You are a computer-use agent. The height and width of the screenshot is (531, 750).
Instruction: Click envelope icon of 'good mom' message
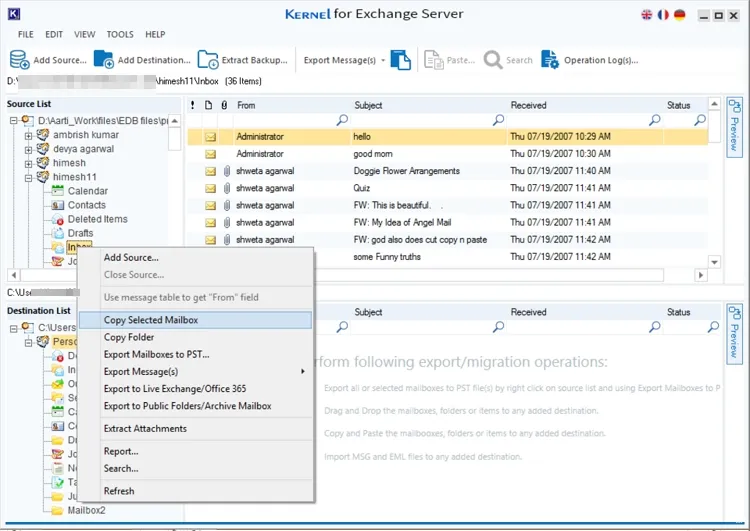[x=210, y=154]
